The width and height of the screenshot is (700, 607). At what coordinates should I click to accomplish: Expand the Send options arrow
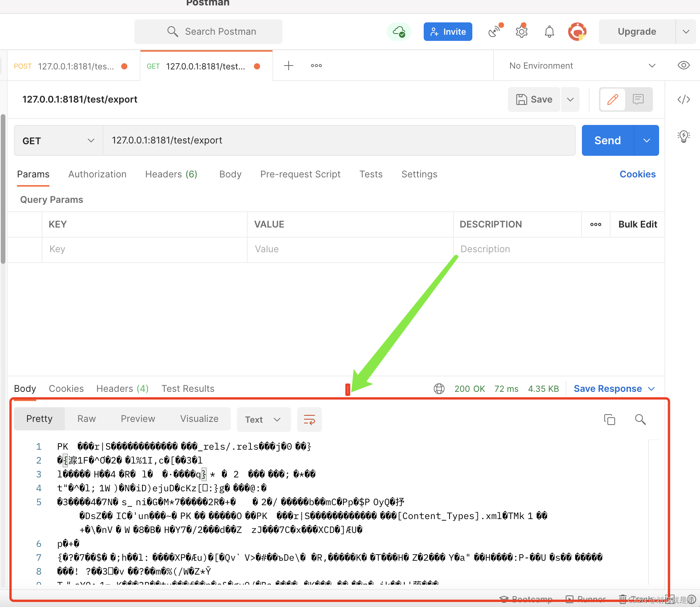tap(647, 140)
